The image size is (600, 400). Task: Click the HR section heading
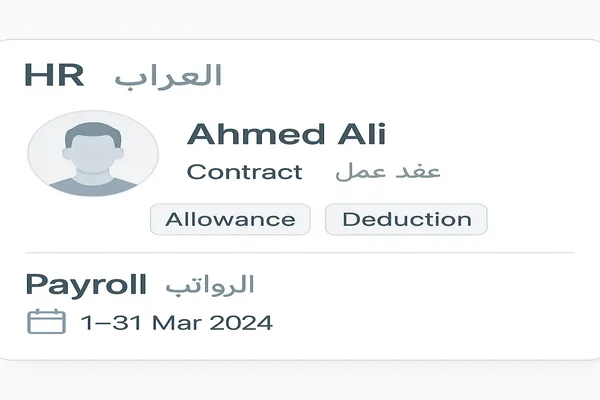54,76
